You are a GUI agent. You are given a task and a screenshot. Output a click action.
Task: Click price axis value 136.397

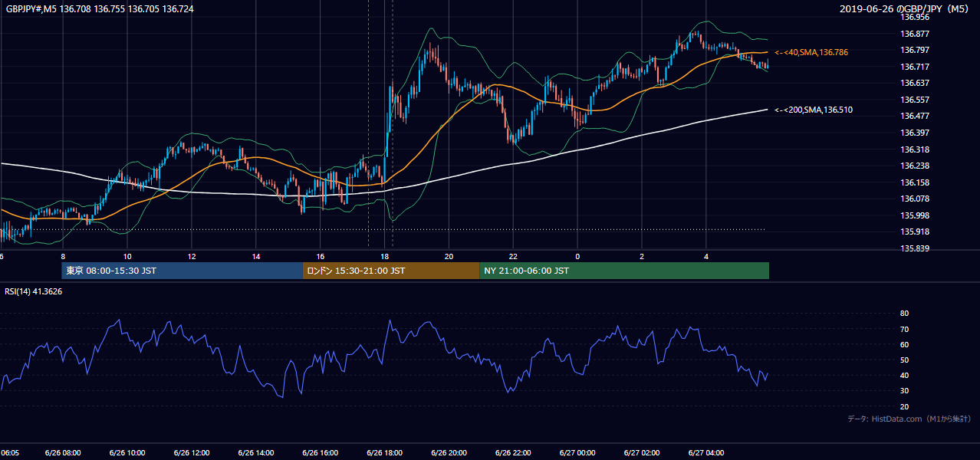(x=915, y=133)
